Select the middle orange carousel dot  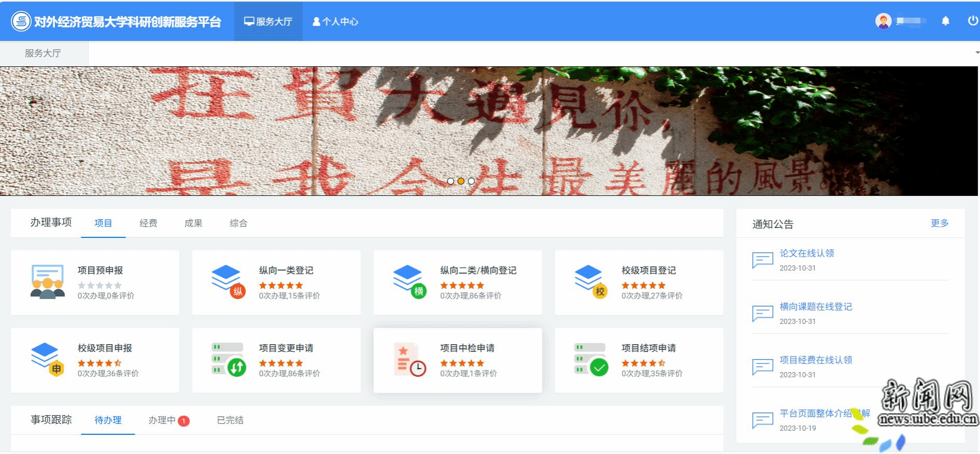pos(460,181)
